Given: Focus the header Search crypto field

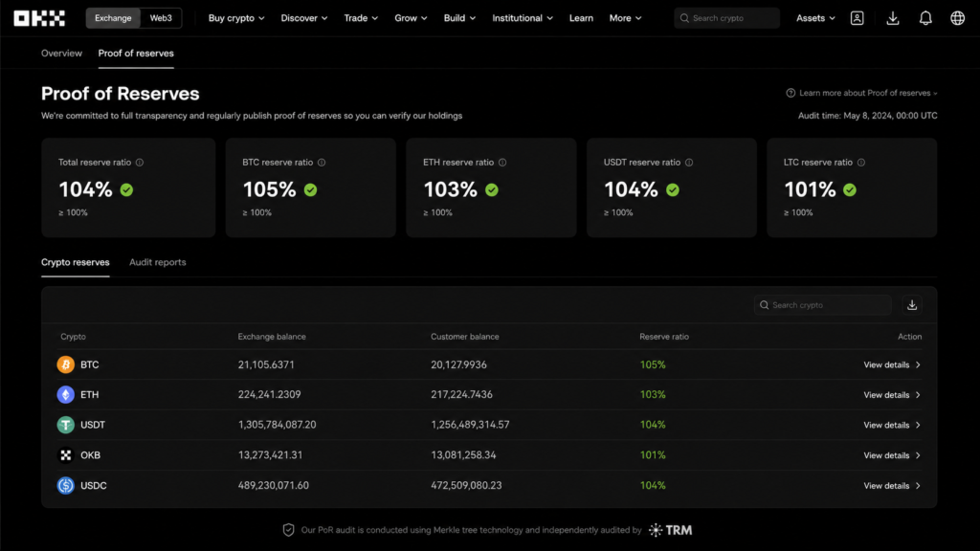Looking at the screenshot, I should (726, 18).
